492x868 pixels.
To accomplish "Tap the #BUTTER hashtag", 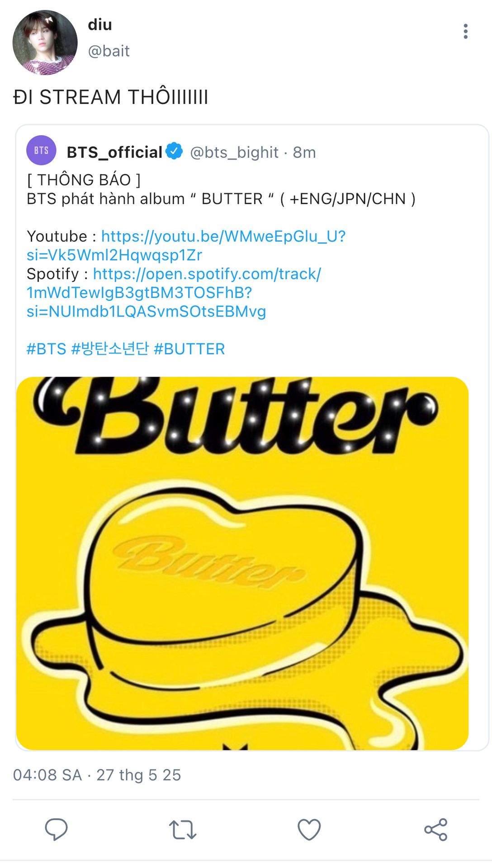I will coord(189,349).
